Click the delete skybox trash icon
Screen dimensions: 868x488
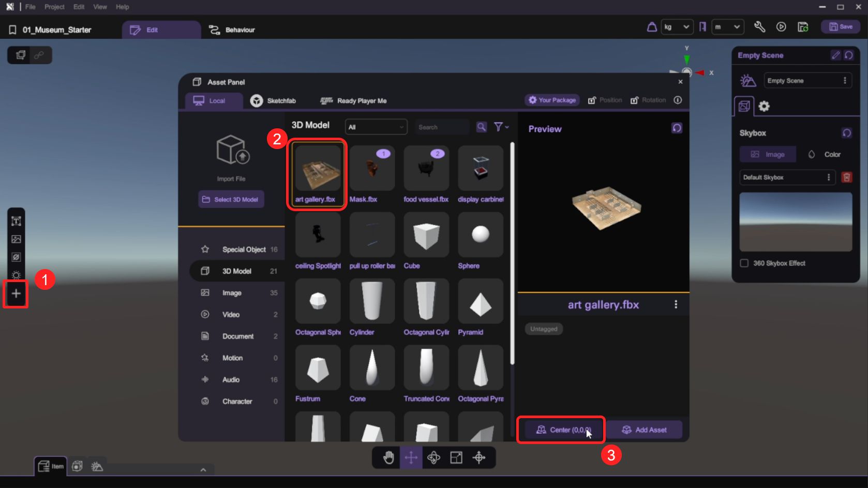click(x=847, y=178)
